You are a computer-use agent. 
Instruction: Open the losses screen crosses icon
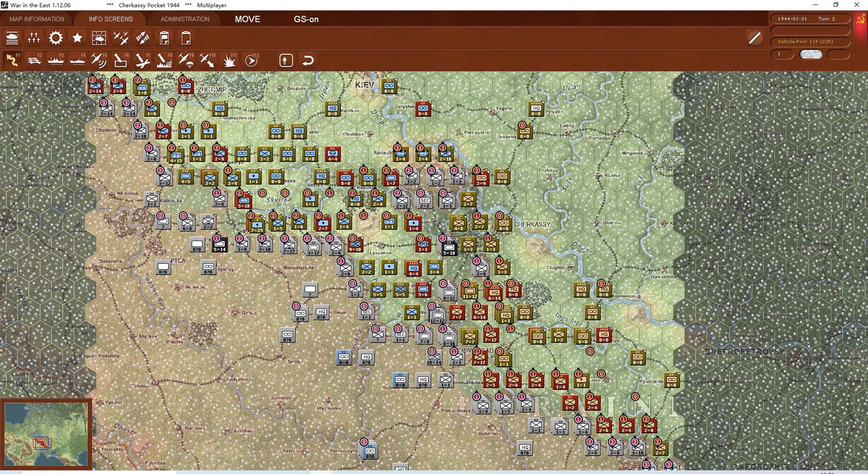pyautogui.click(x=34, y=38)
